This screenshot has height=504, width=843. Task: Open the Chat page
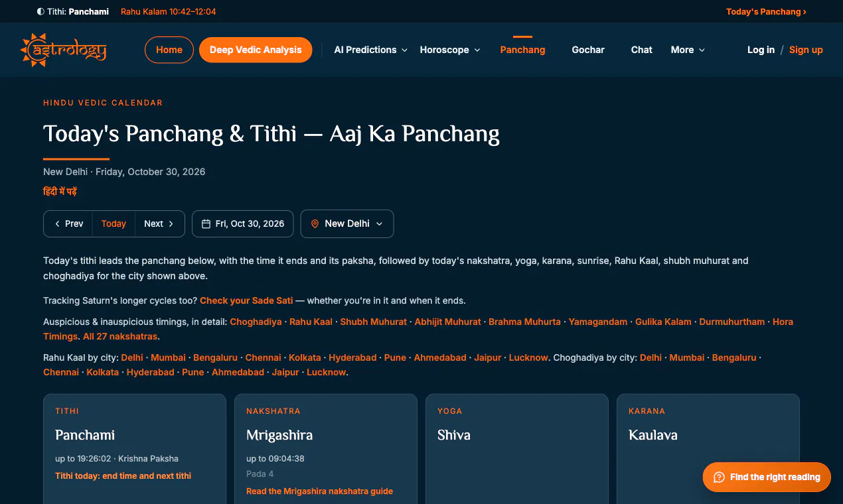[x=642, y=50]
